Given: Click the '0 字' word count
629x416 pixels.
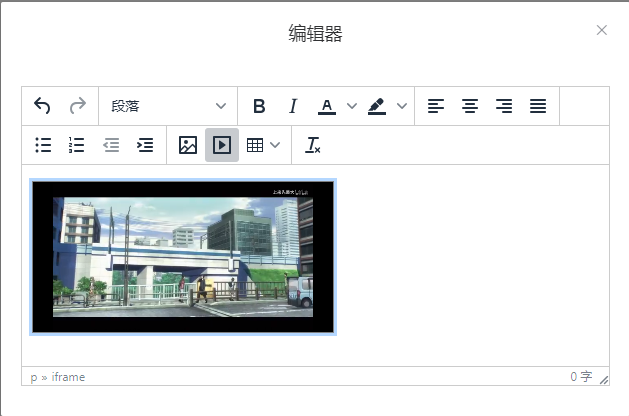Looking at the screenshot, I should point(581,376).
